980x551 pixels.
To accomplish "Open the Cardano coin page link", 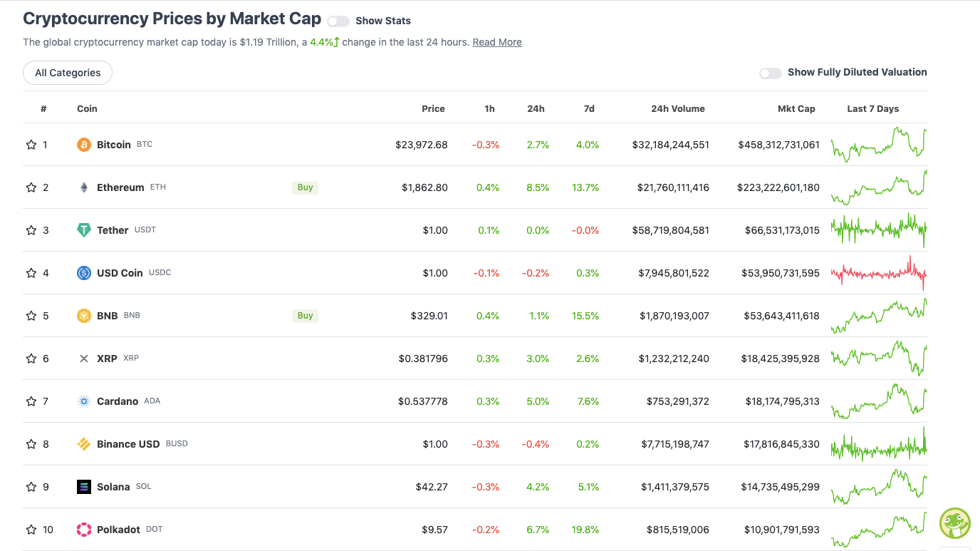I will 118,401.
